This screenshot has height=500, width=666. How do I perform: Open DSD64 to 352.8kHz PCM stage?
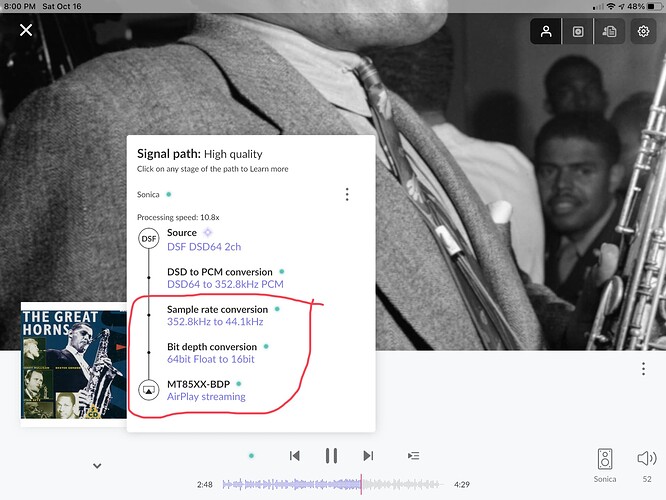[x=225, y=284]
